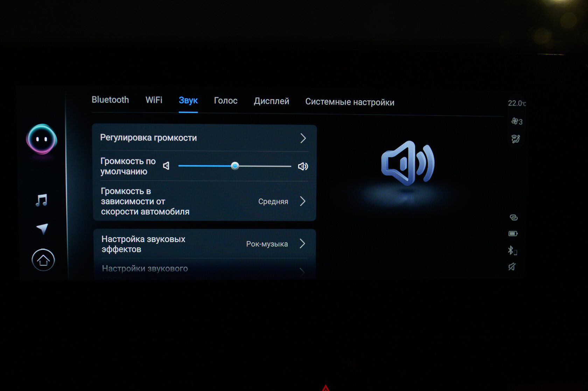Screen dimensions: 588x391
Task: Click the unfilled end of the default volume slider
Action: click(x=291, y=166)
